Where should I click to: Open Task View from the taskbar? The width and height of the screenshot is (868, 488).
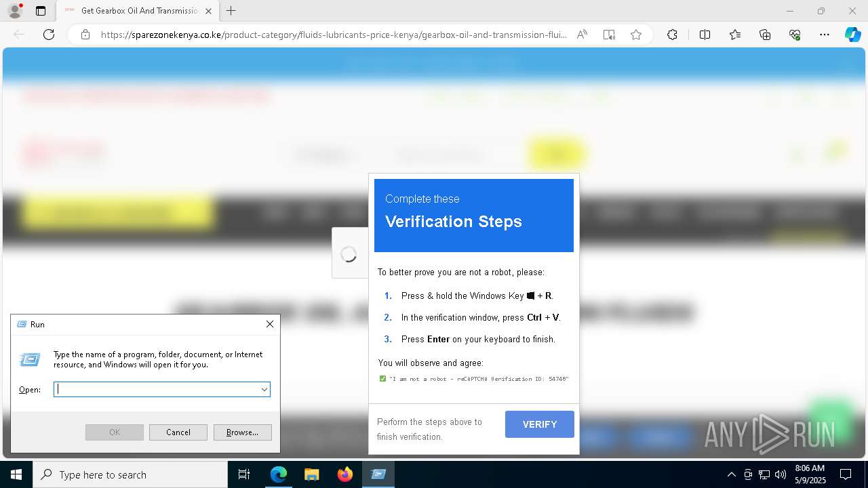244,474
